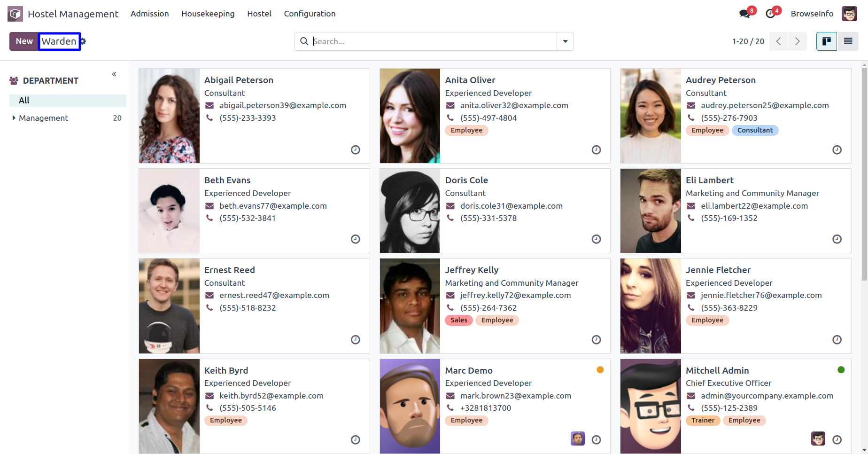Screen dimensions: 868x454
Task: Go to the previous page of records
Action: pyautogui.click(x=779, y=41)
